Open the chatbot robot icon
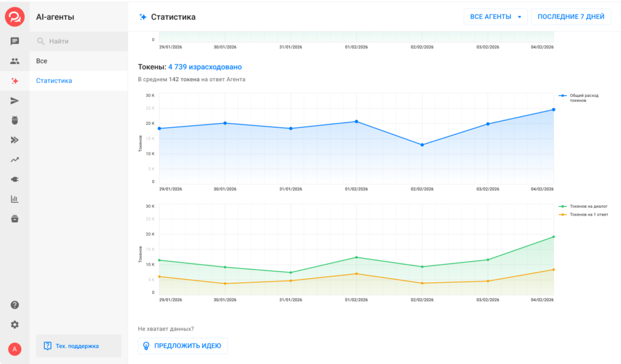621x364 pixels. point(15,120)
